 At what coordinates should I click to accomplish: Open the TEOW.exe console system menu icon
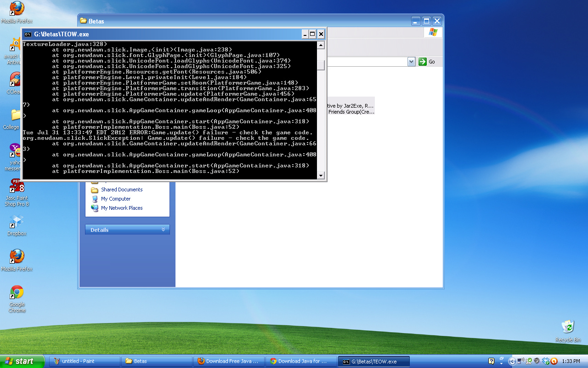(x=28, y=34)
